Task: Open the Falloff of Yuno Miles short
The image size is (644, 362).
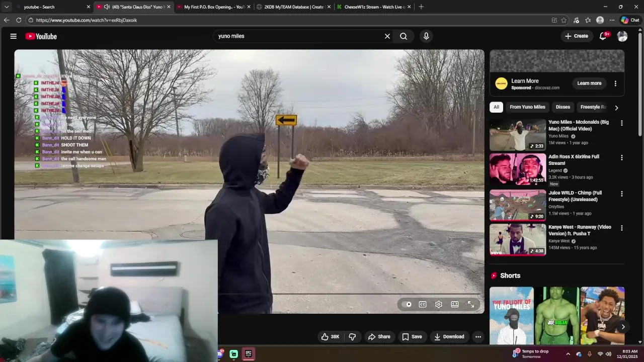Action: coord(512,316)
